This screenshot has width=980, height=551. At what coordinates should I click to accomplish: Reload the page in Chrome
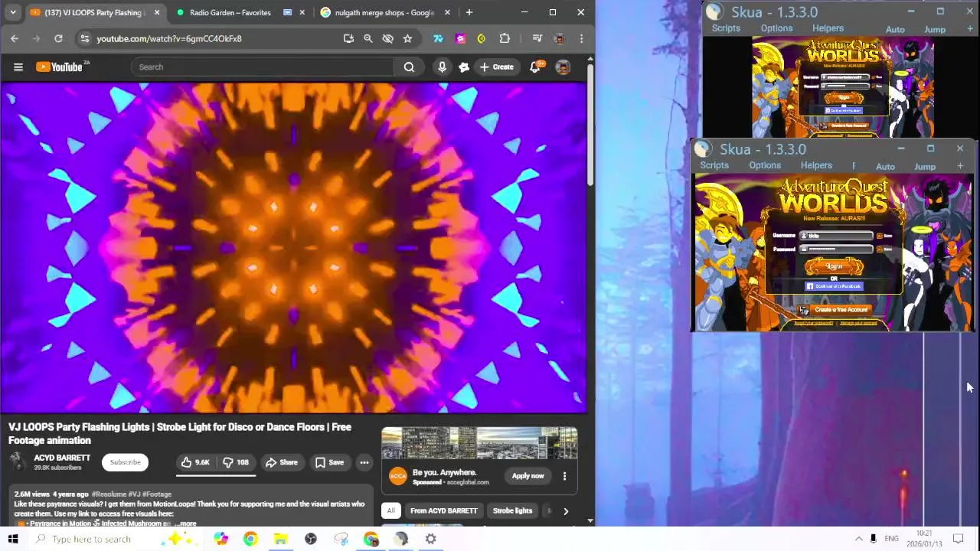pyautogui.click(x=58, y=38)
